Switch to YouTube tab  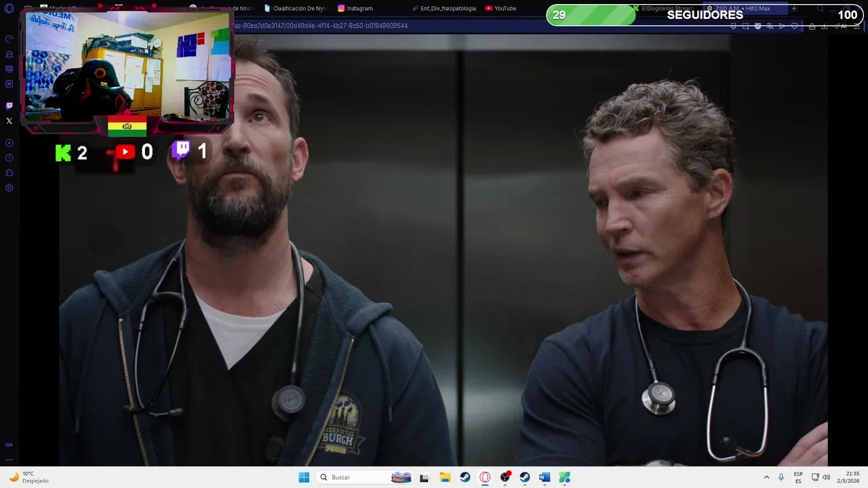pyautogui.click(x=502, y=8)
